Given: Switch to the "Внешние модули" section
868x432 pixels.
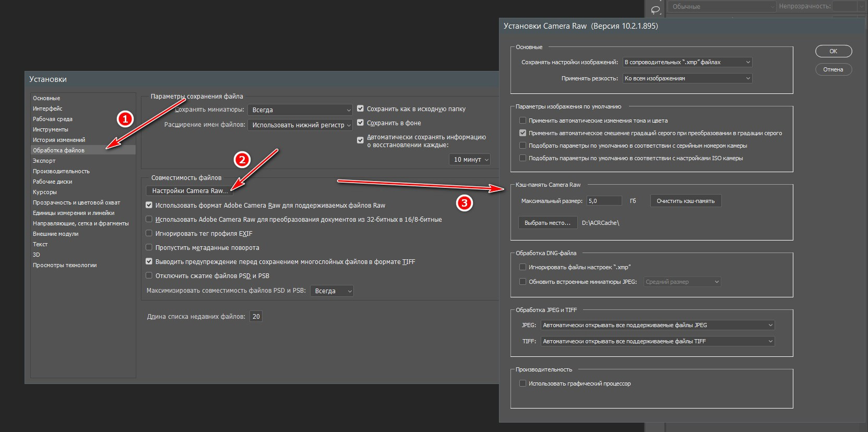Looking at the screenshot, I should [x=55, y=234].
